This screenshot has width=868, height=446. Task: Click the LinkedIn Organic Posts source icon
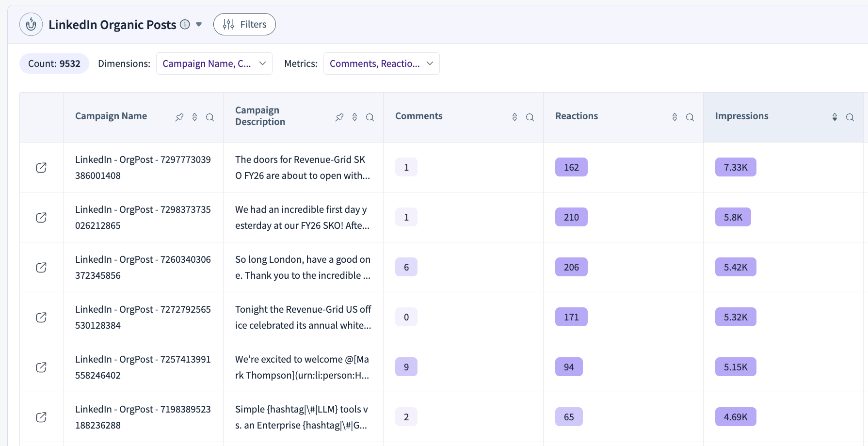pyautogui.click(x=31, y=24)
